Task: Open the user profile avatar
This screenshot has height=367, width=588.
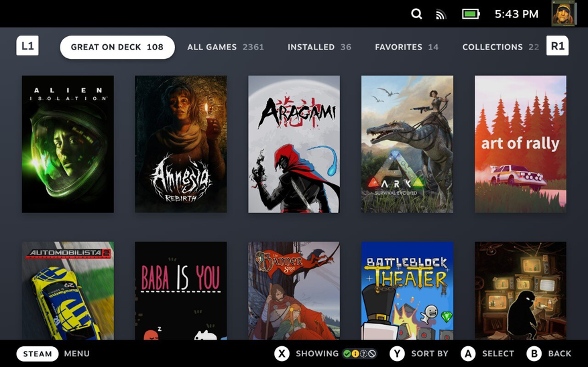Action: pyautogui.click(x=563, y=13)
